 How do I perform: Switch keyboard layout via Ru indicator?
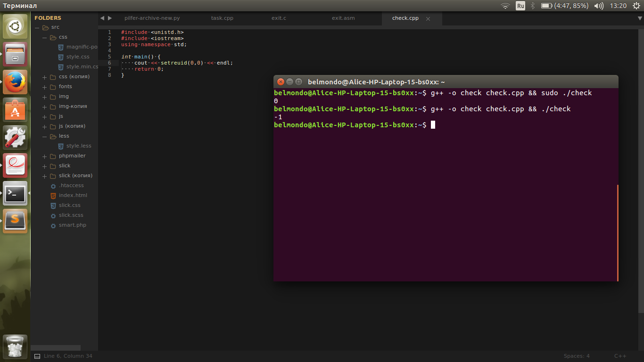520,6
